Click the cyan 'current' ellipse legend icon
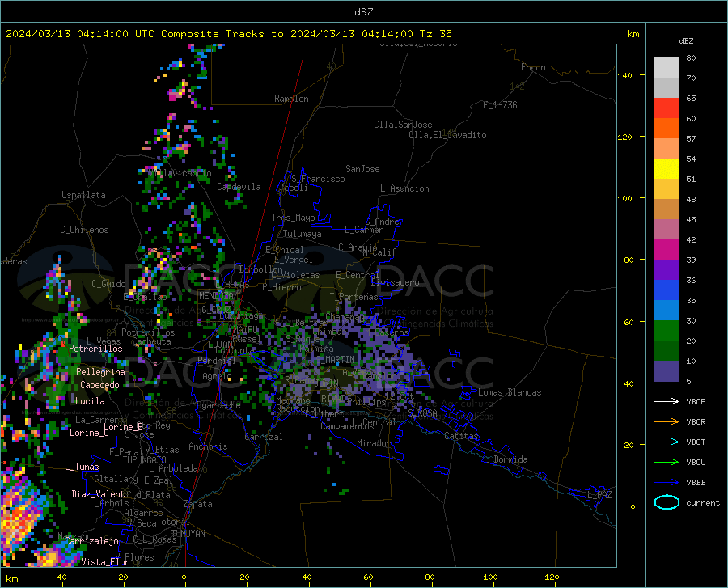 point(667,502)
